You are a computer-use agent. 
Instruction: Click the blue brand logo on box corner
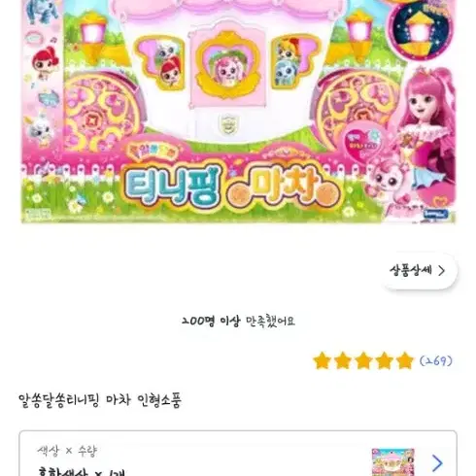click(435, 214)
